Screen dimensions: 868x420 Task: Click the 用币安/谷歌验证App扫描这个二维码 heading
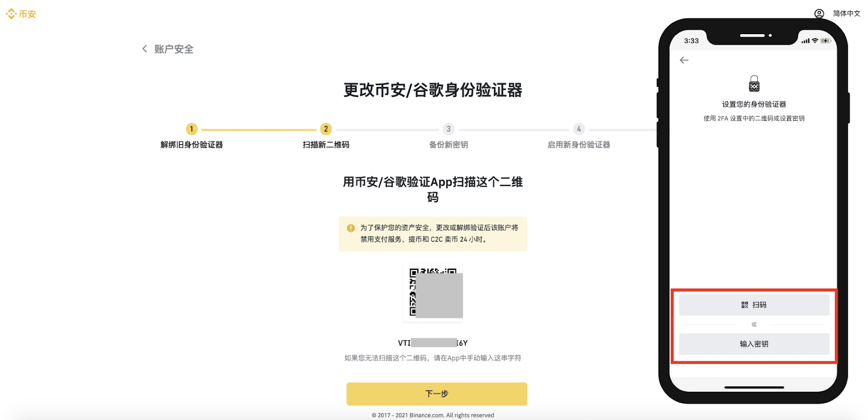[x=433, y=189]
